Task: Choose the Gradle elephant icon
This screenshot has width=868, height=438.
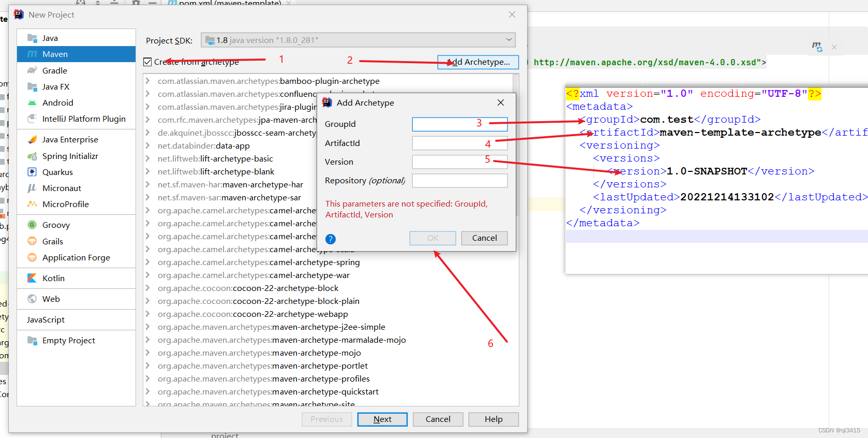Action: 32,70
